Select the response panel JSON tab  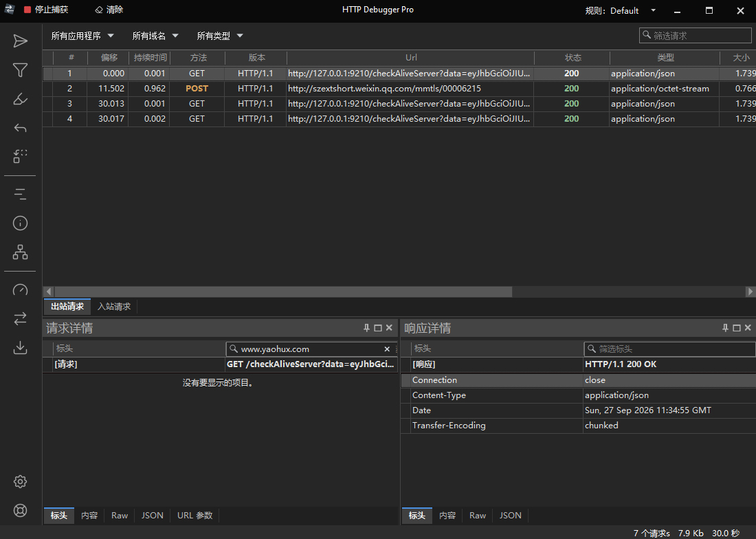pos(511,516)
